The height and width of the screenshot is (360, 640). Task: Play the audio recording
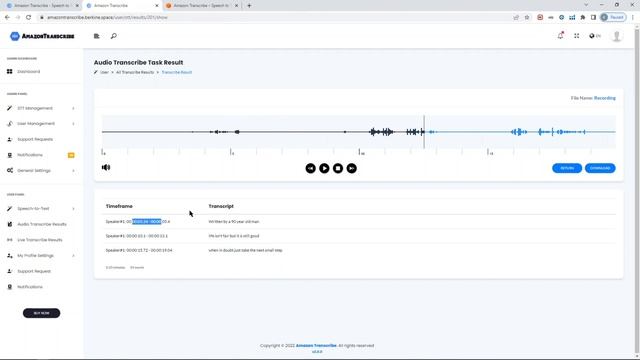(324, 168)
